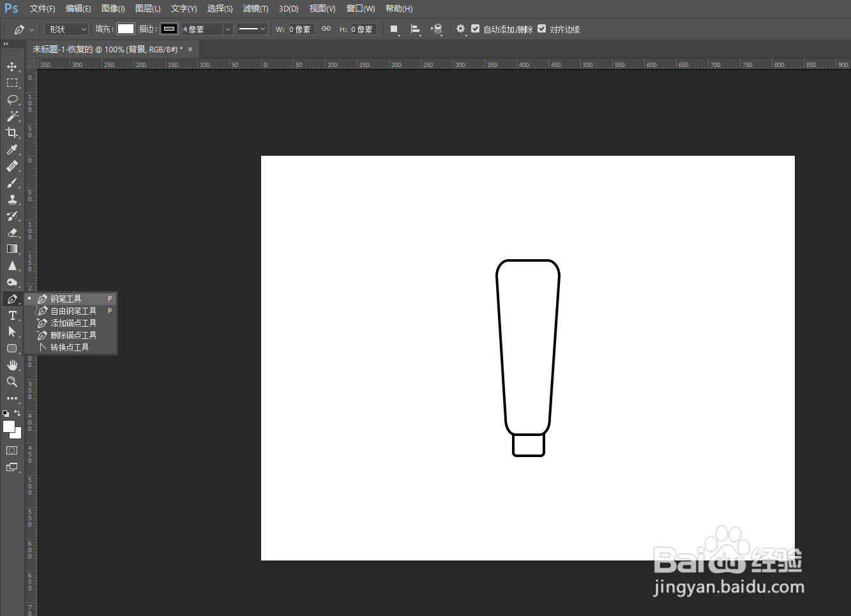Image resolution: width=851 pixels, height=616 pixels.
Task: Click the 填充 fill color swatch
Action: click(126, 29)
